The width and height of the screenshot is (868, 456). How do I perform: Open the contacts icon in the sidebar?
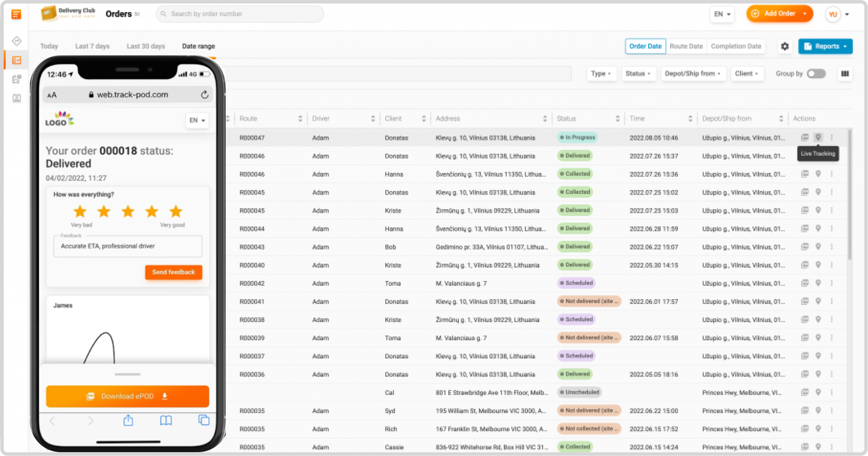point(16,98)
